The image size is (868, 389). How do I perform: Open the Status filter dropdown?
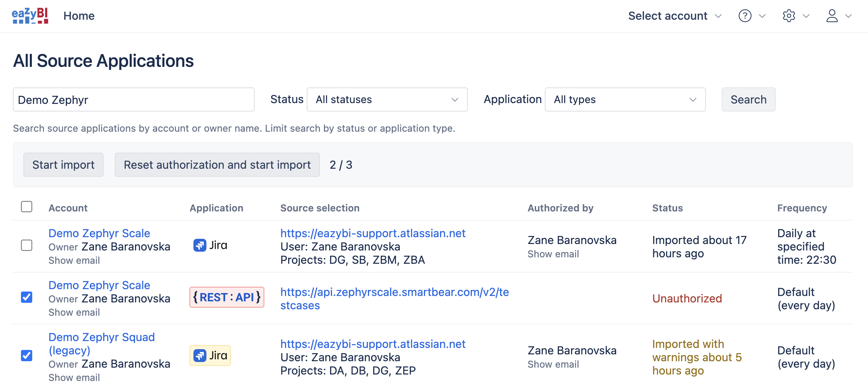[387, 99]
